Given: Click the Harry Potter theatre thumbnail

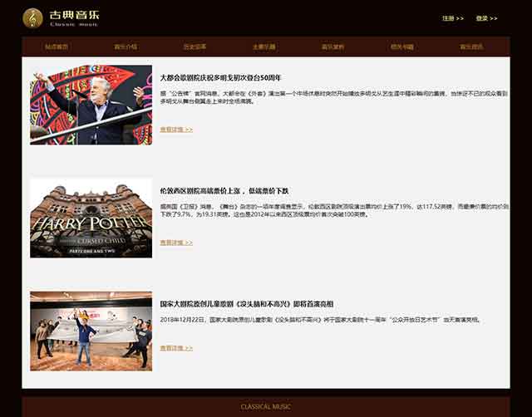Looking at the screenshot, I should pyautogui.click(x=91, y=218).
